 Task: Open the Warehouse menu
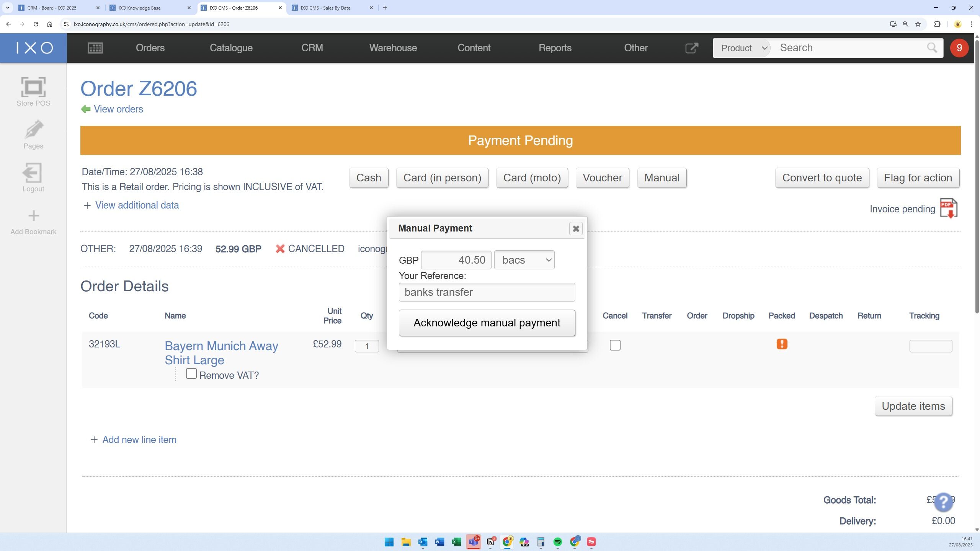pyautogui.click(x=393, y=48)
